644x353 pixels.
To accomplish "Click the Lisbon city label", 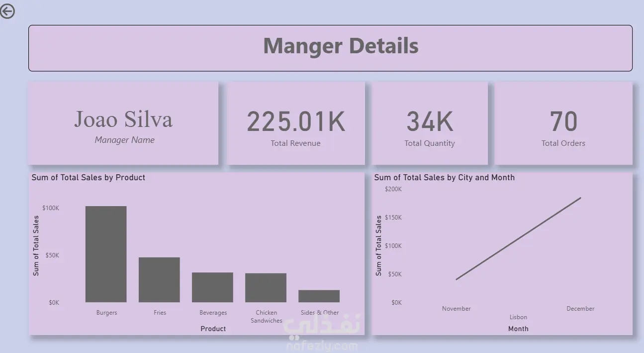I will [518, 317].
